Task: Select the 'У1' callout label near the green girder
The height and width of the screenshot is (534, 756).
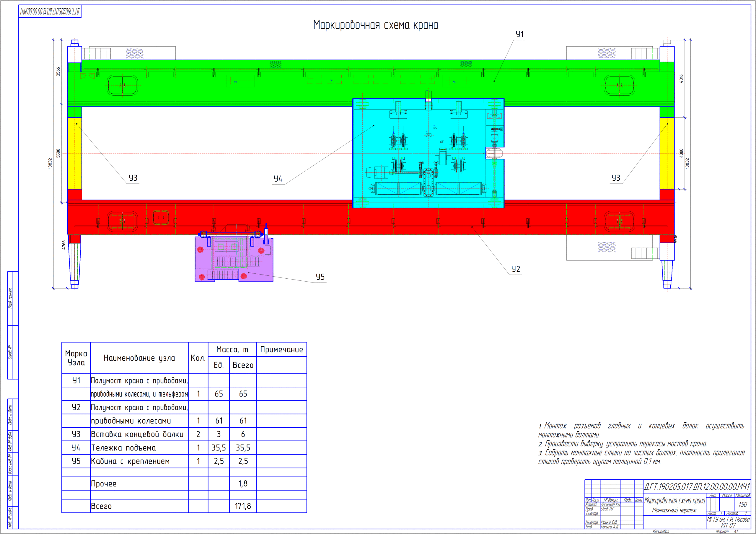Action: click(x=519, y=34)
